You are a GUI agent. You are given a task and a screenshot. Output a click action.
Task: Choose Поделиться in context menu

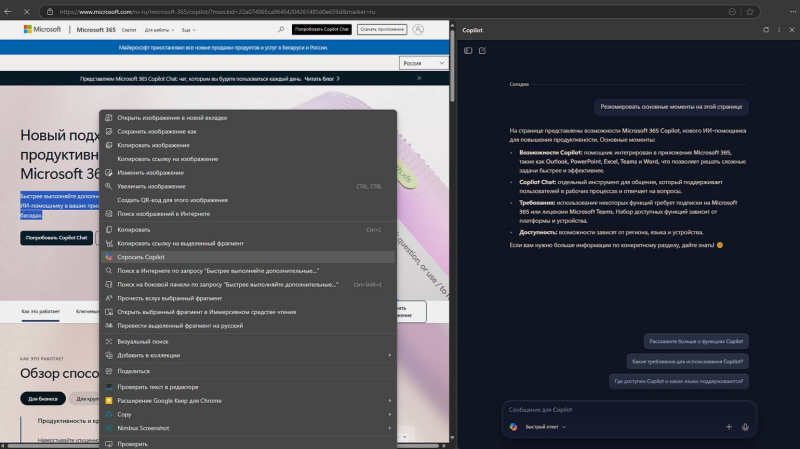point(248,371)
